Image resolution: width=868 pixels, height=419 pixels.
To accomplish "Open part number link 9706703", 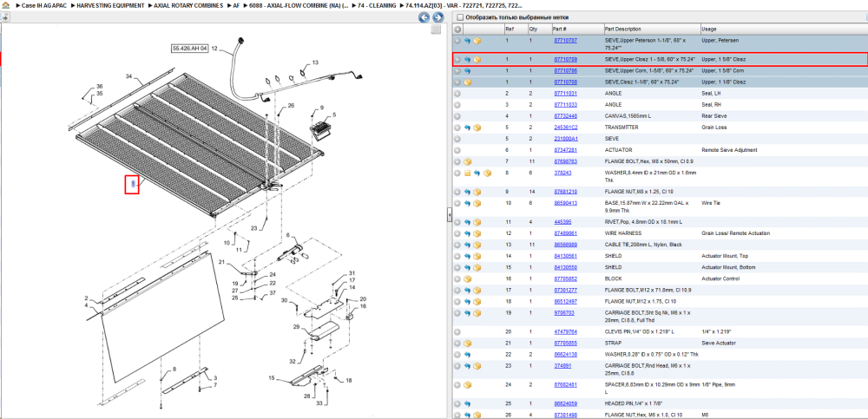I will pos(564,312).
